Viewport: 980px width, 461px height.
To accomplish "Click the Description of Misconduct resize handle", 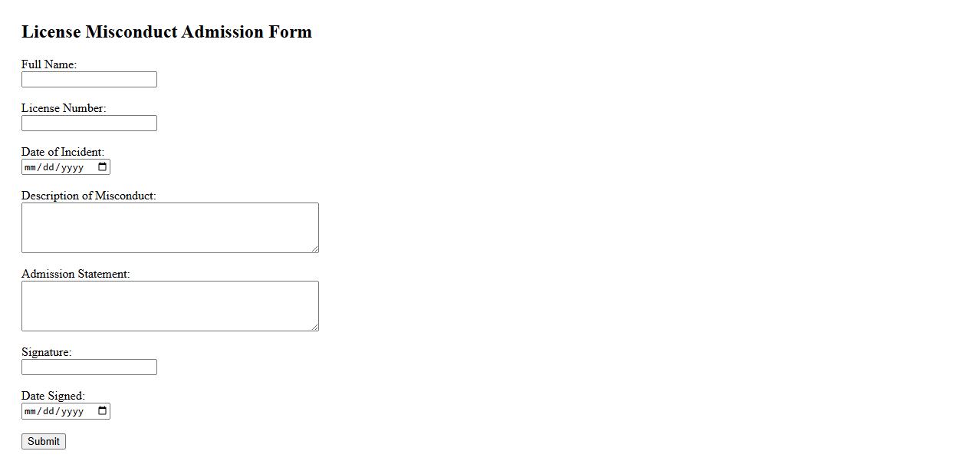I will tap(314, 249).
